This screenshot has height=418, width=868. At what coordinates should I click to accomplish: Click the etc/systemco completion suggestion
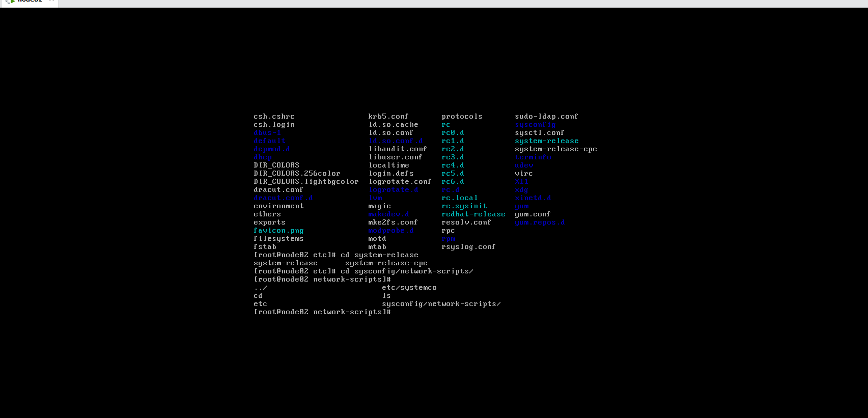pos(409,288)
